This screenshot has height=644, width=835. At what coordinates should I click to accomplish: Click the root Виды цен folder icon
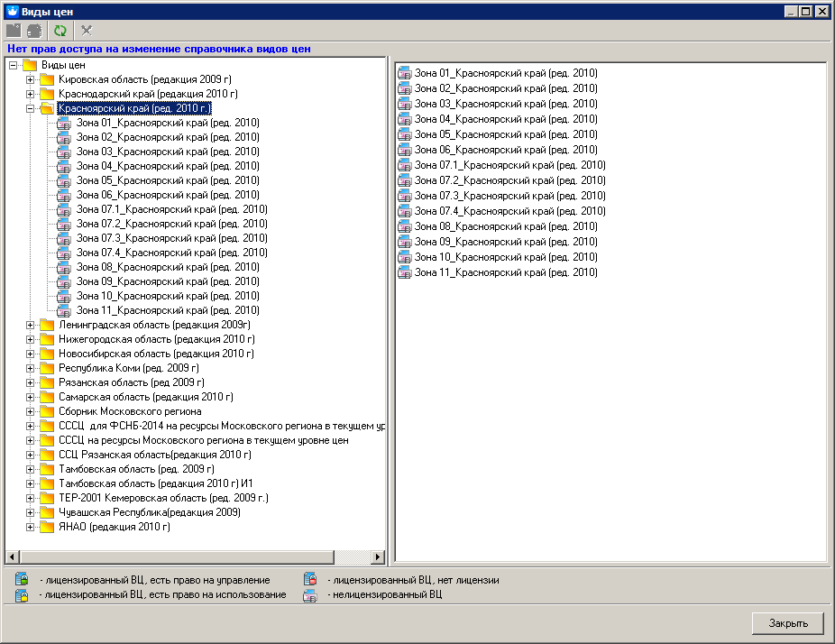[30, 65]
